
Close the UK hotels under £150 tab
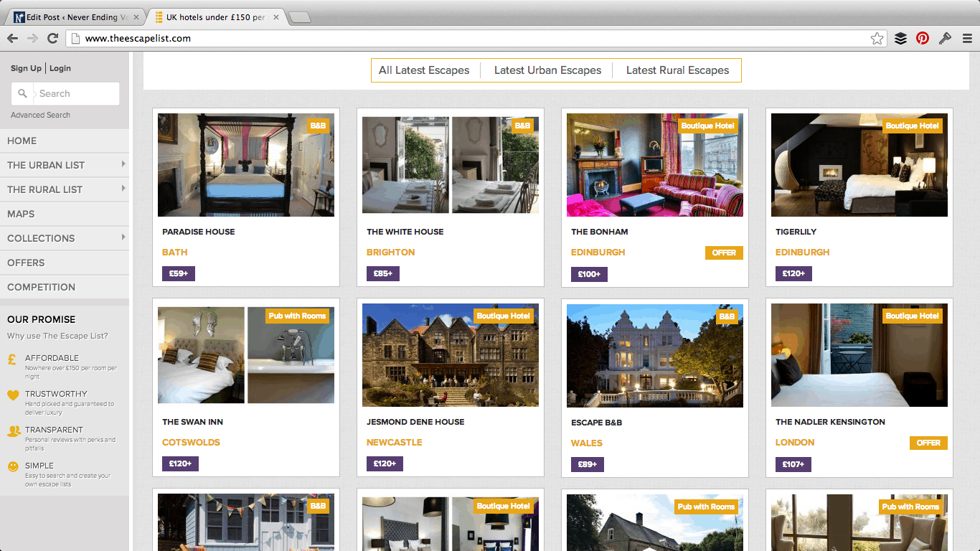(x=276, y=17)
